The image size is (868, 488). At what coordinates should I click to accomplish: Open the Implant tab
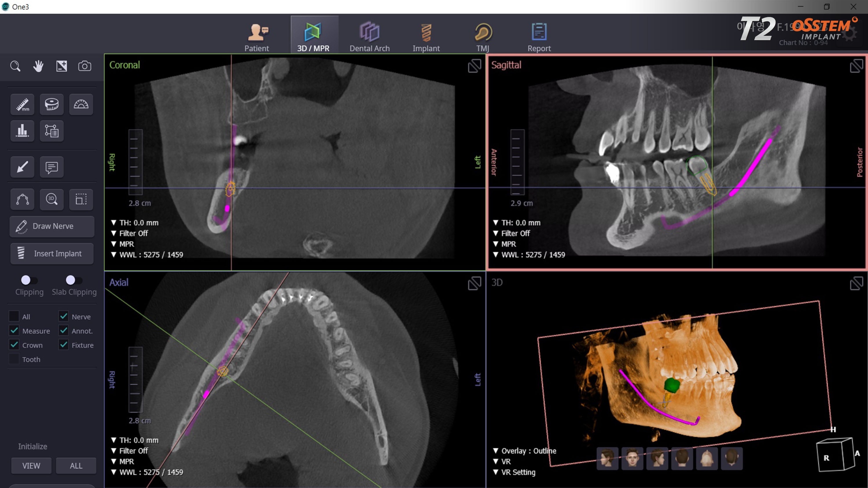(x=426, y=35)
